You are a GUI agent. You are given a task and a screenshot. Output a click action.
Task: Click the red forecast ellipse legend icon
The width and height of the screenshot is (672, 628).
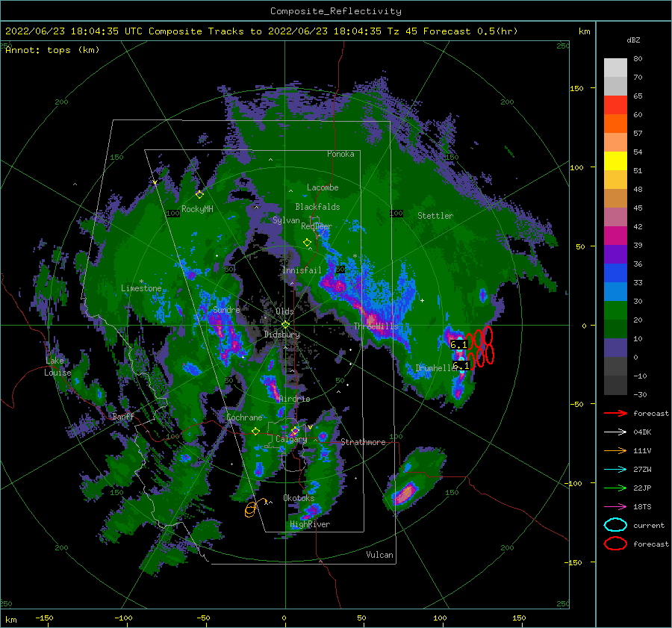(615, 544)
